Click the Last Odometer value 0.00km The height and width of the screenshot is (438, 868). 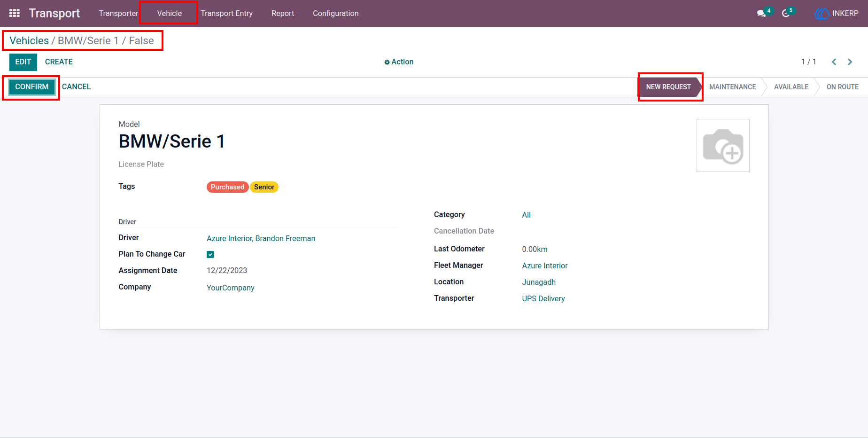(x=535, y=250)
